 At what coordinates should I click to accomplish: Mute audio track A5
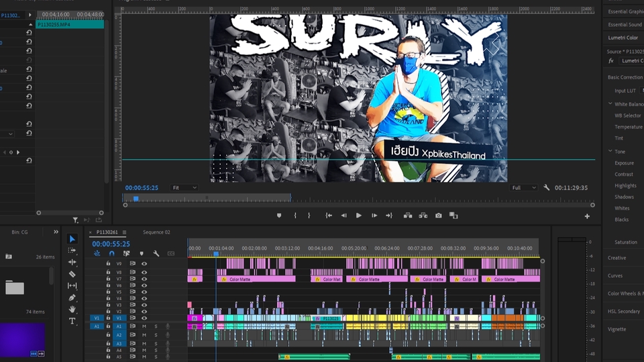tap(144, 357)
